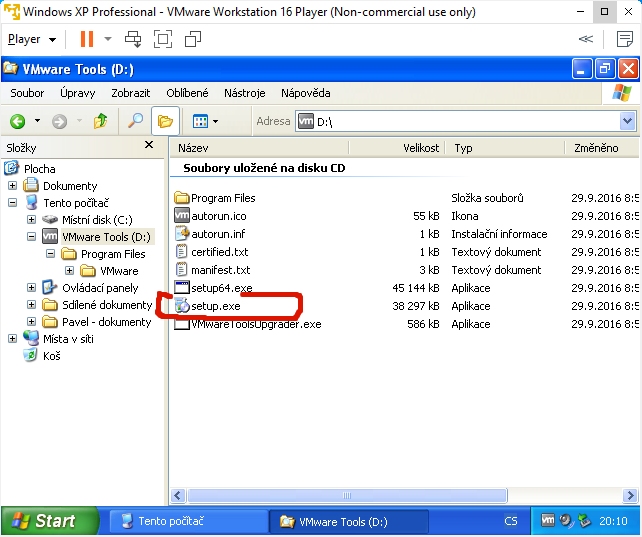
Task: Click the safely remove hardware tray icon
Action: pos(584,521)
